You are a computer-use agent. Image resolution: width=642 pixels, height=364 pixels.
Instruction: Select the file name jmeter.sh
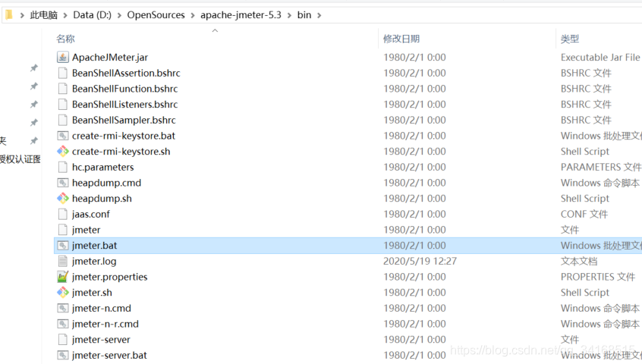tap(92, 293)
